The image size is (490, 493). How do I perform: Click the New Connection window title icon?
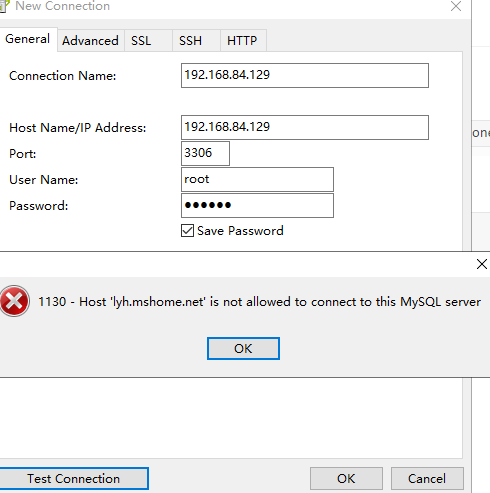click(3, 6)
